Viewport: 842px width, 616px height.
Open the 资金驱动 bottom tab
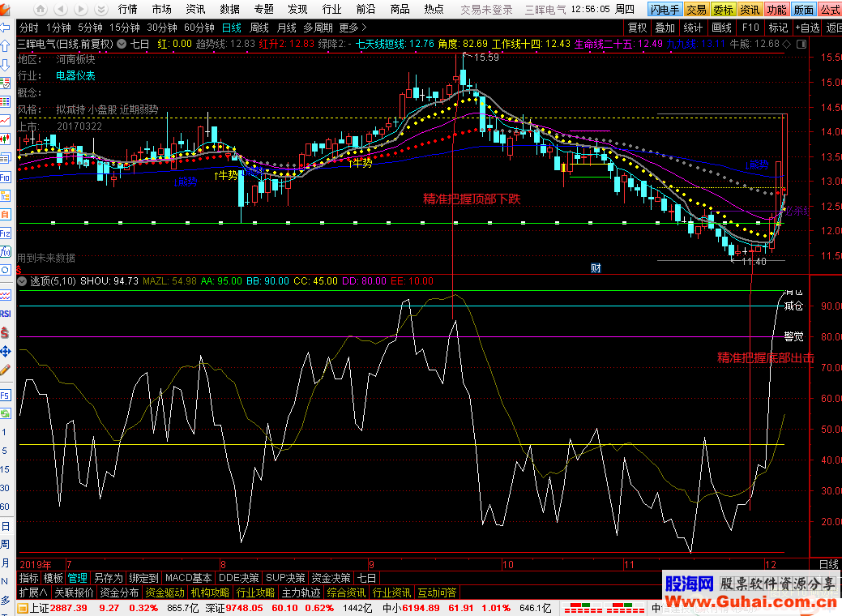click(x=165, y=592)
